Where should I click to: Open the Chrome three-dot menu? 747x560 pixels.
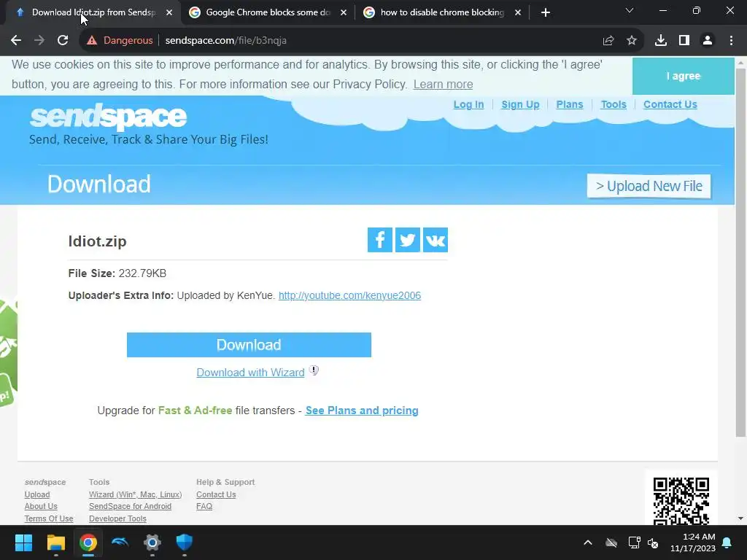(x=731, y=41)
